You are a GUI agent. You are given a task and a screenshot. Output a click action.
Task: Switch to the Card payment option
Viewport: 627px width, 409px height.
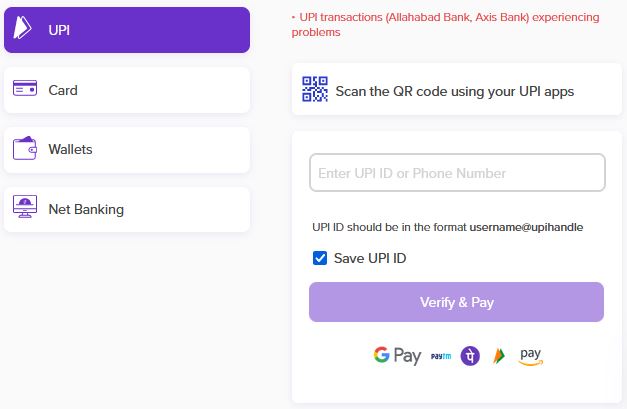click(127, 90)
